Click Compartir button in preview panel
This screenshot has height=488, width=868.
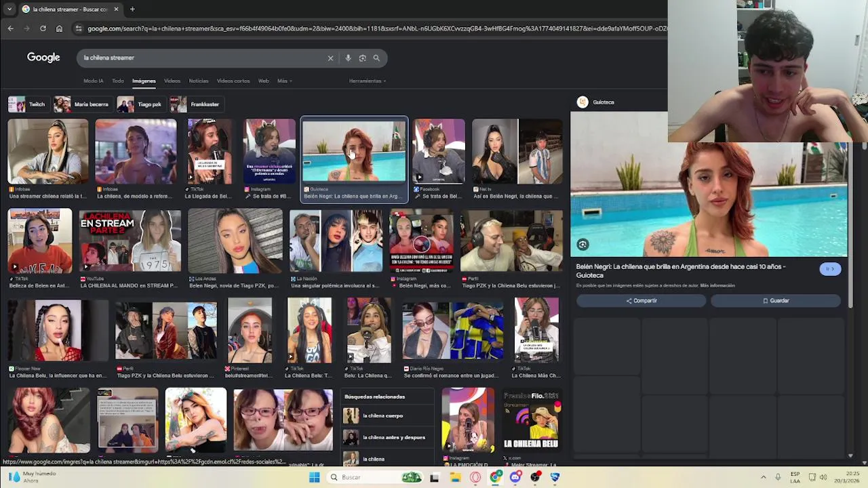641,300
